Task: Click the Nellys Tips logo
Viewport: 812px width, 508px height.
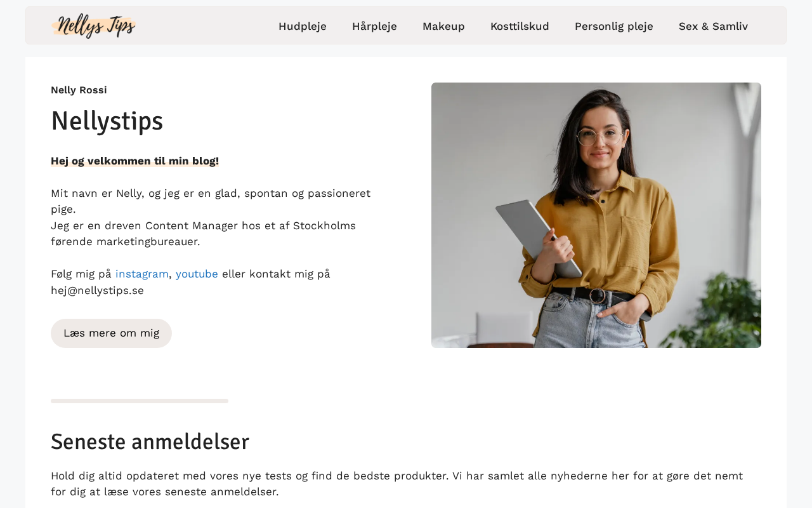Action: pos(94,26)
